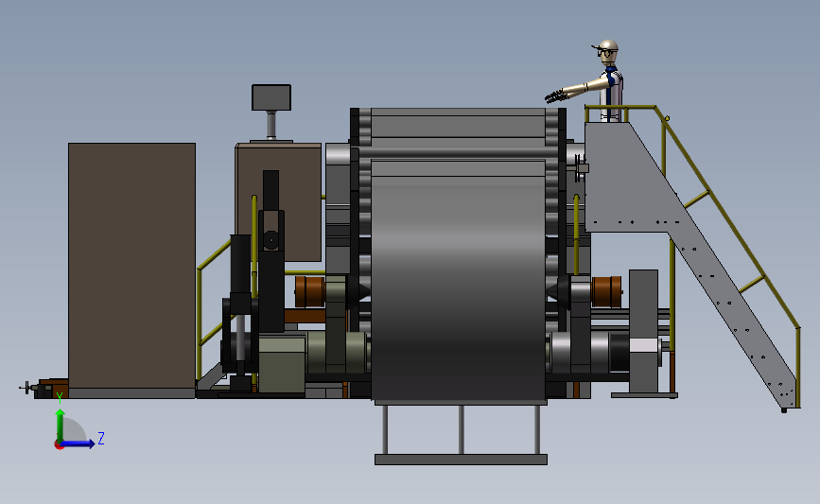Click the blue Z label beside the triad

tap(101, 438)
